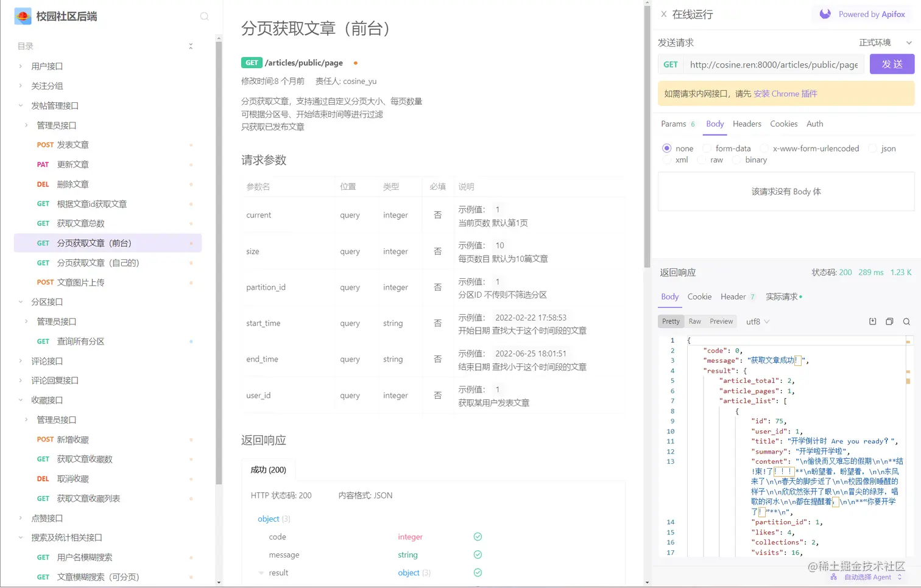Collapse all directories using 目录 toggle icon
921x588 pixels.
tap(191, 46)
